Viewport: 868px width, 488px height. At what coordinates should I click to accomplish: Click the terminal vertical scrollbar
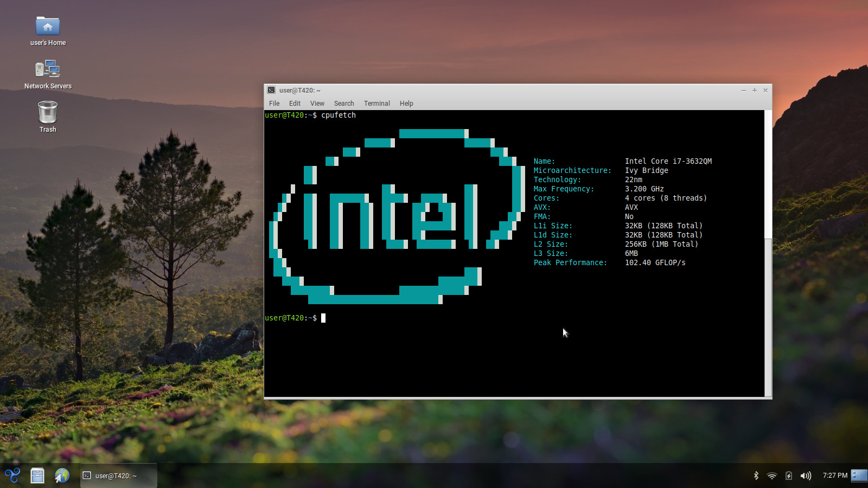pyautogui.click(x=768, y=253)
